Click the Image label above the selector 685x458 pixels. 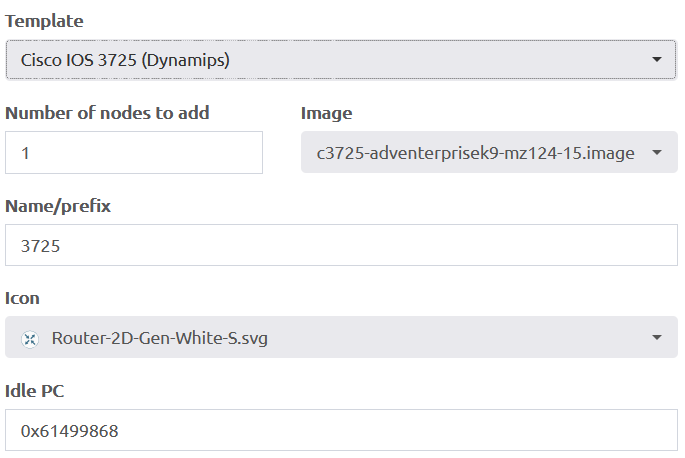326,113
